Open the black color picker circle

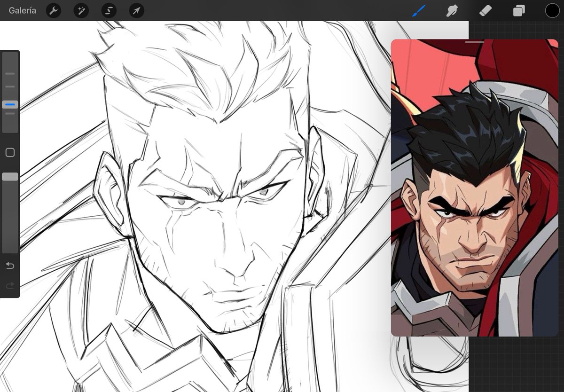pos(552,10)
